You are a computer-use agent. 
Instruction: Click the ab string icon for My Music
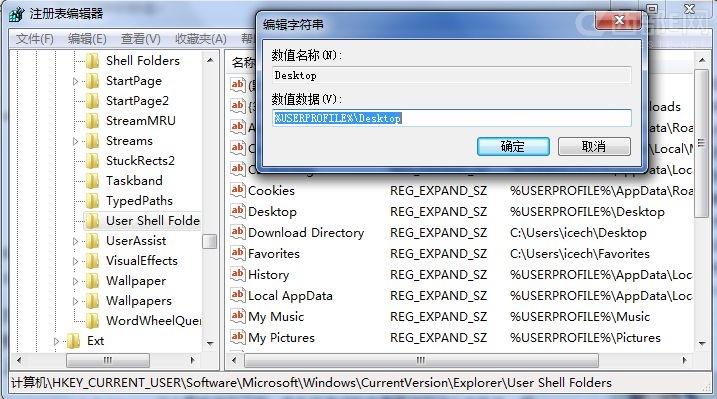coord(237,316)
